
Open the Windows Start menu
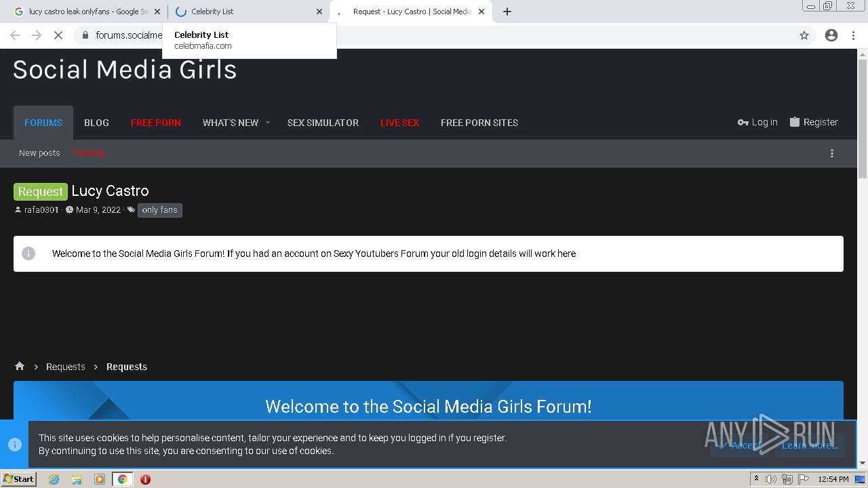18,479
